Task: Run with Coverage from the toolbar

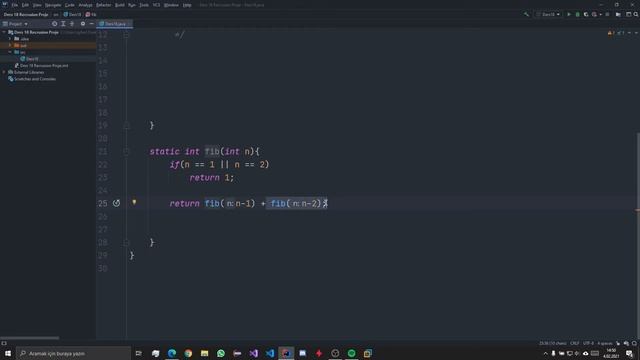Action: pyautogui.click(x=586, y=14)
